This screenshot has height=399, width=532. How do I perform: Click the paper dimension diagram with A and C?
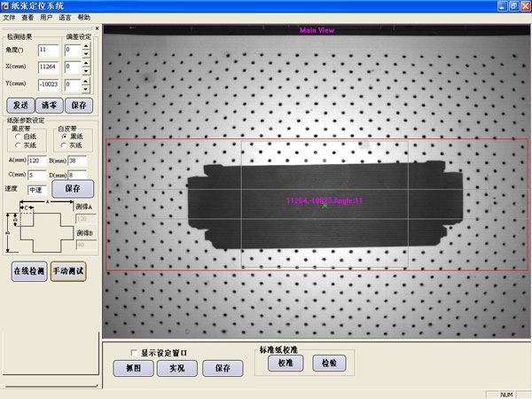[x=40, y=227]
